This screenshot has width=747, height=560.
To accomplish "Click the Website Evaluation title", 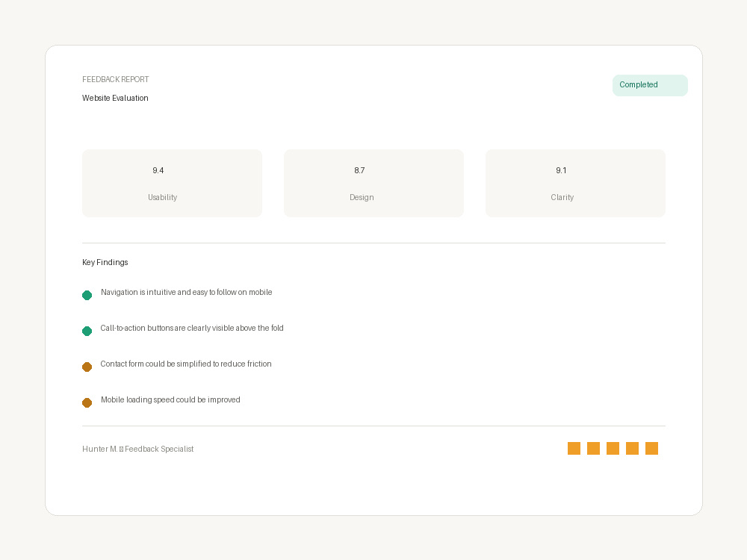I will [x=115, y=98].
